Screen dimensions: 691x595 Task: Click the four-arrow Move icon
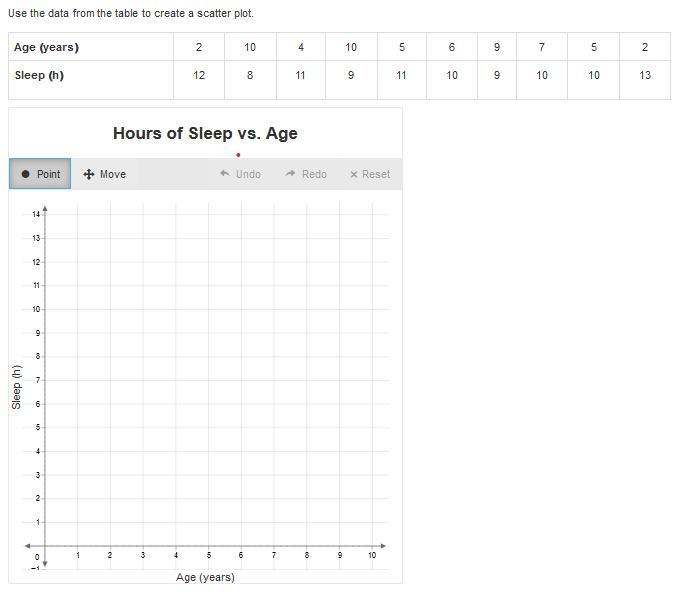(89, 174)
